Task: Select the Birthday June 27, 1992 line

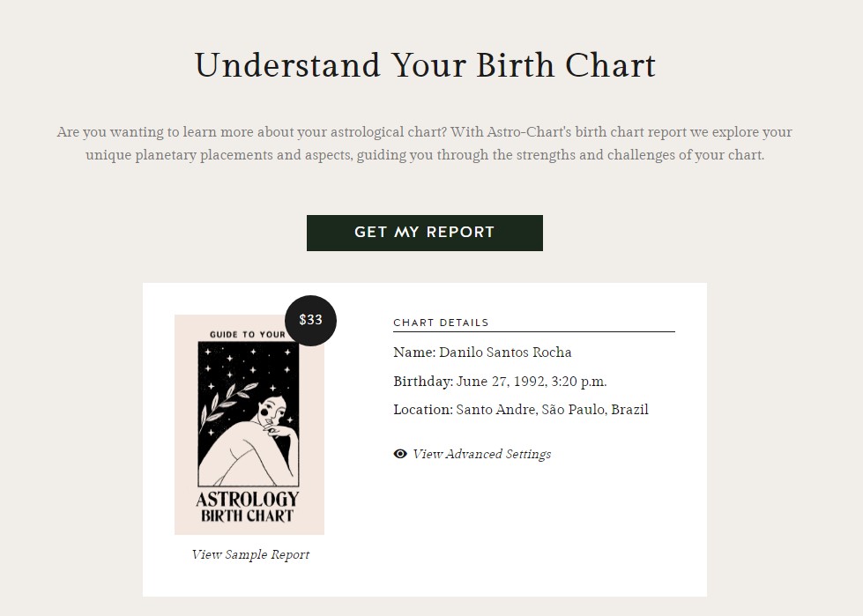Action: pyautogui.click(x=500, y=382)
